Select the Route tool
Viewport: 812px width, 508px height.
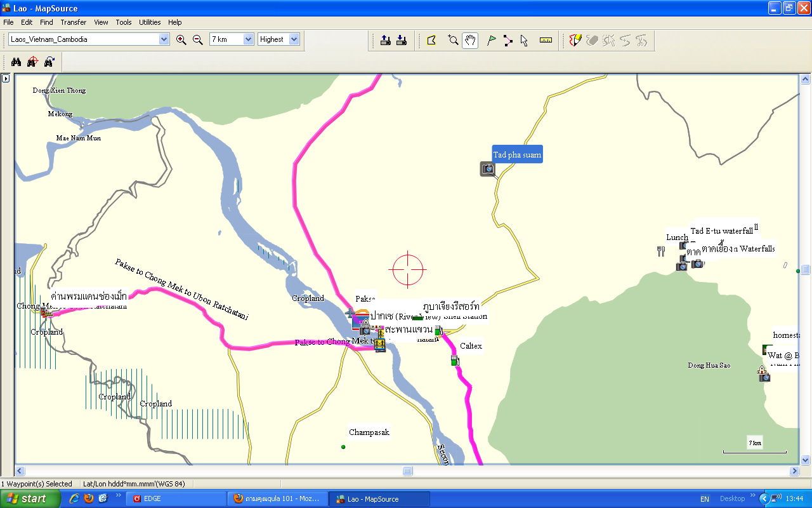tap(507, 41)
